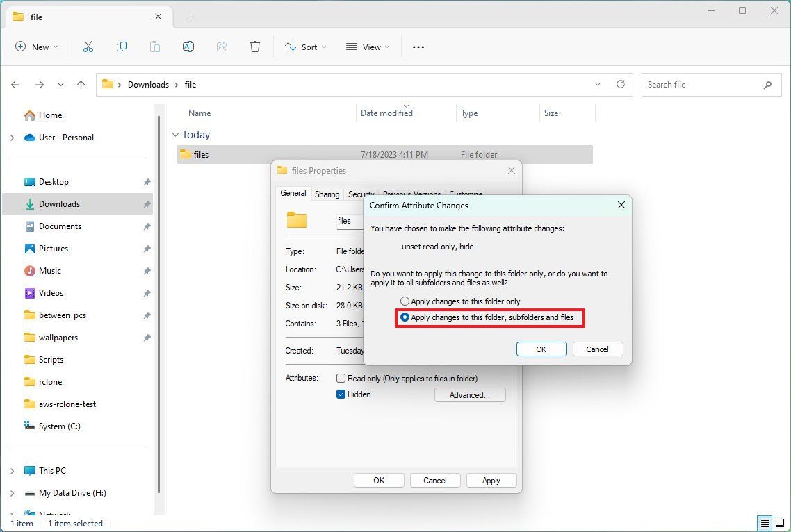This screenshot has height=532, width=791.
Task: Click the Paste icon in the toolbar
Action: tap(155, 47)
